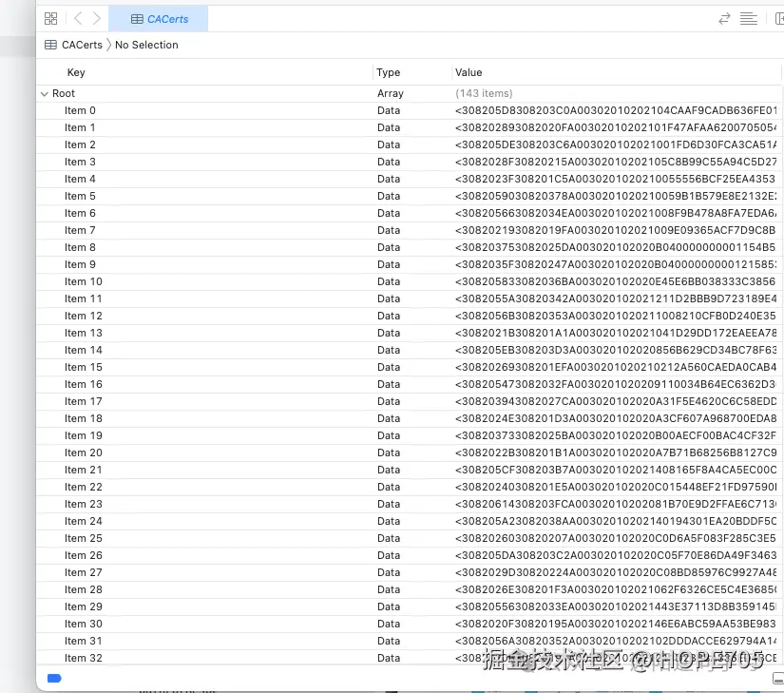Open the editor options lines icon
Viewport: 784px width, 693px height.
click(749, 19)
